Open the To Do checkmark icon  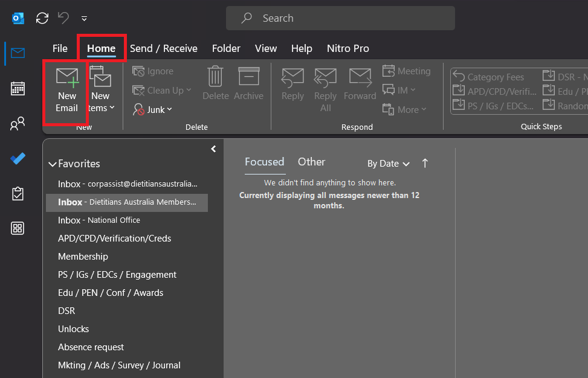pos(18,159)
